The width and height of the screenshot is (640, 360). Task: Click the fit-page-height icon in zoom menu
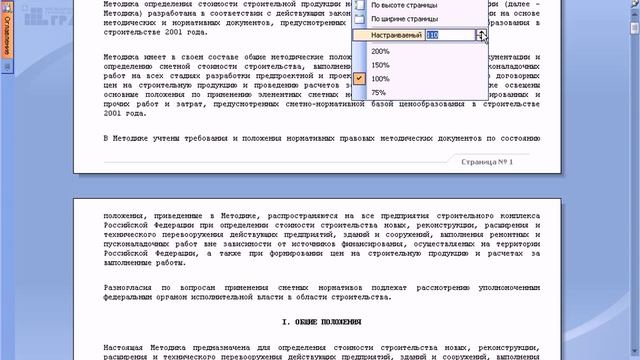[360, 5]
